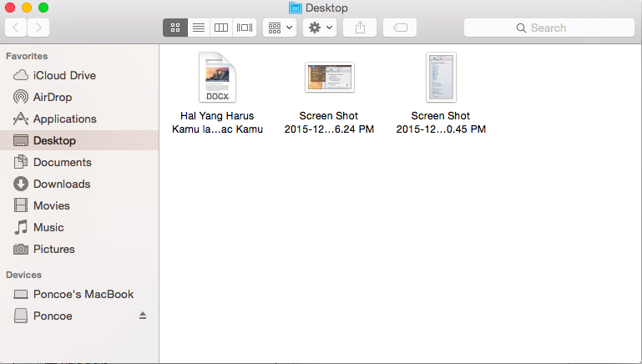642x364 pixels.
Task: Switch to Cover Flow view
Action: click(x=245, y=28)
